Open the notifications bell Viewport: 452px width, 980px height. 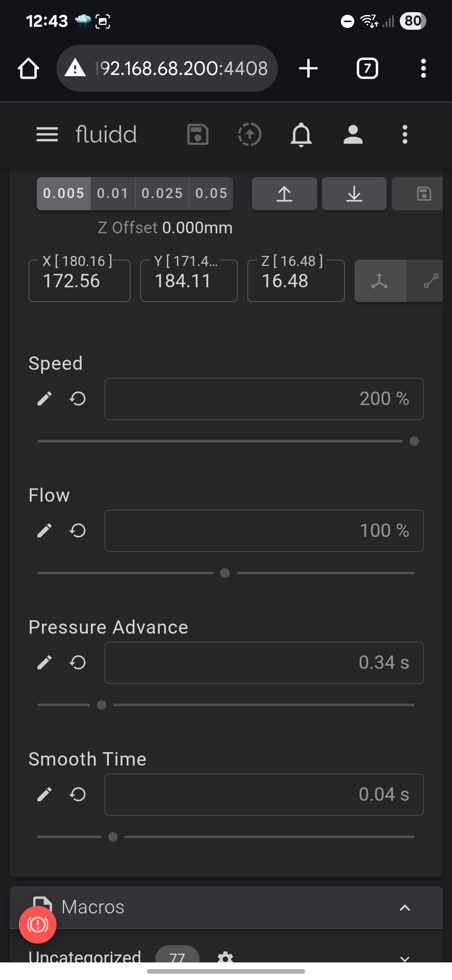pos(301,135)
